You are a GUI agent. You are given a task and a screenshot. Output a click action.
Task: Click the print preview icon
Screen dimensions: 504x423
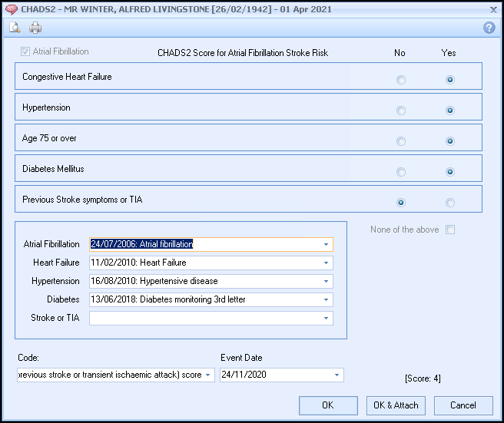(15, 28)
